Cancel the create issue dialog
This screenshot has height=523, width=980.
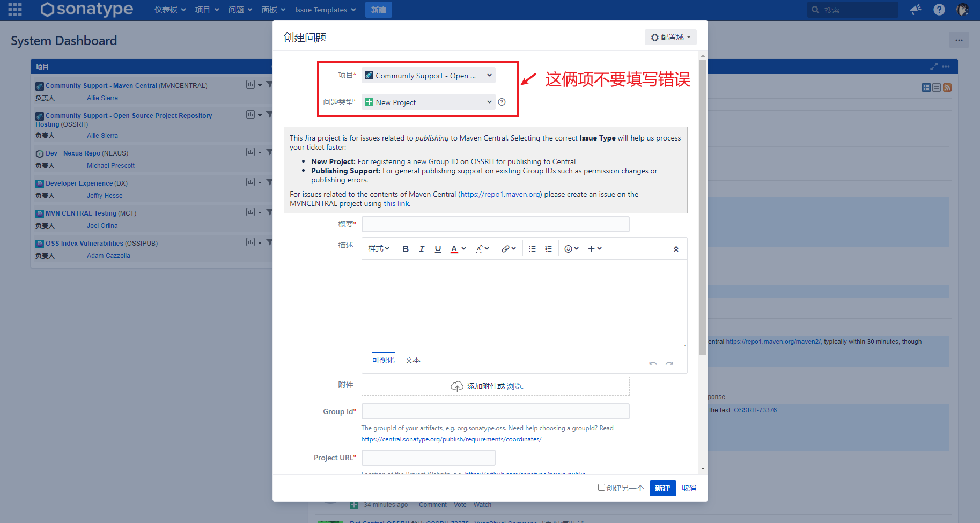[689, 488]
